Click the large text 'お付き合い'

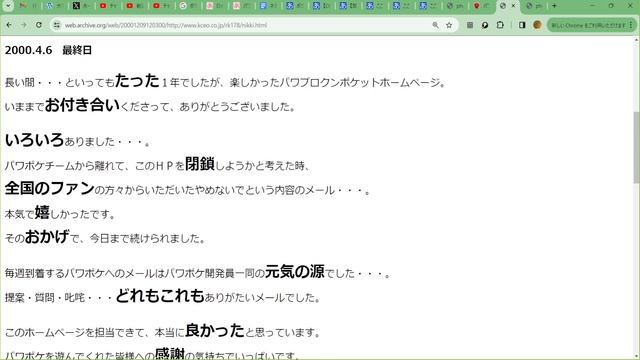82,104
